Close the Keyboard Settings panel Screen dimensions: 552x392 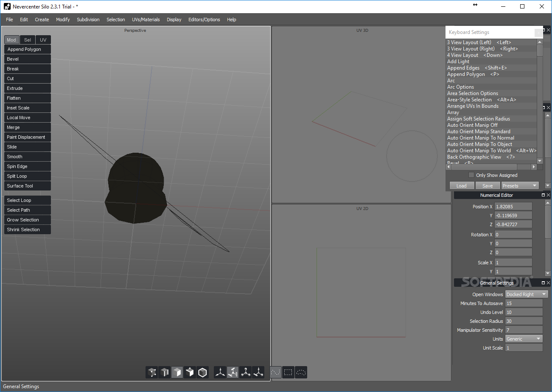coord(538,33)
